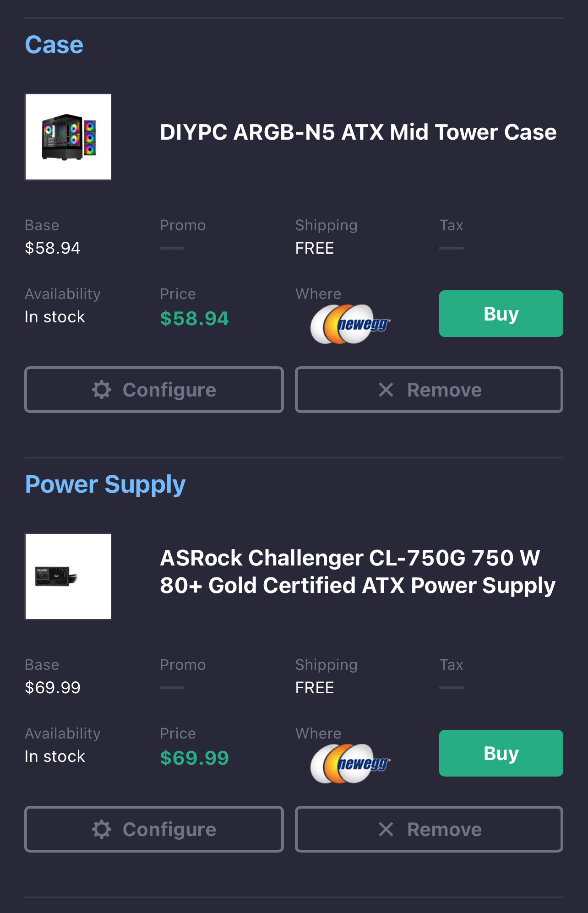
Task: Buy the ASRock power supply
Action: (501, 753)
